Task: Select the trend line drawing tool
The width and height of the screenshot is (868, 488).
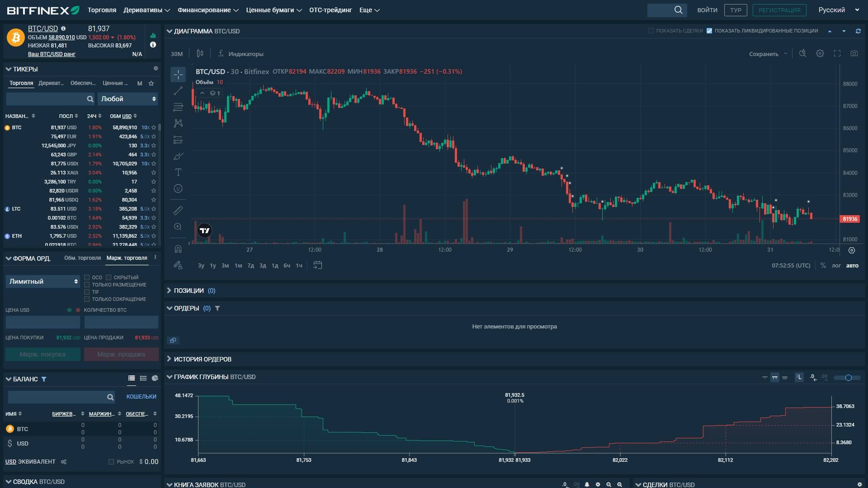Action: click(x=178, y=91)
